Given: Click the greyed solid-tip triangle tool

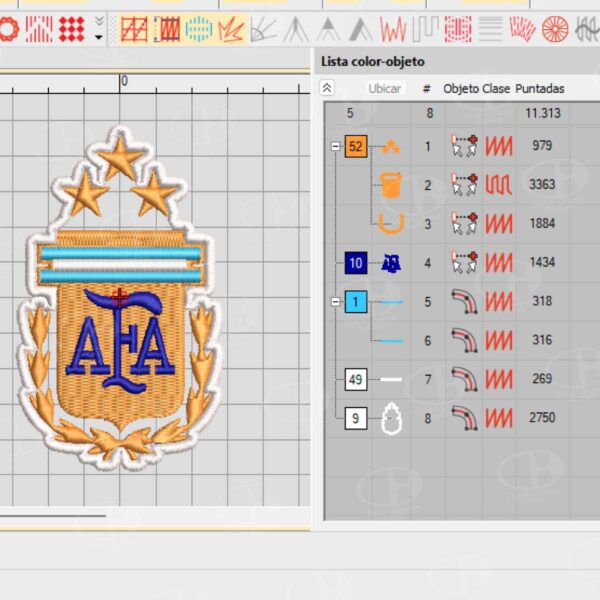Looking at the screenshot, I should click(328, 29).
